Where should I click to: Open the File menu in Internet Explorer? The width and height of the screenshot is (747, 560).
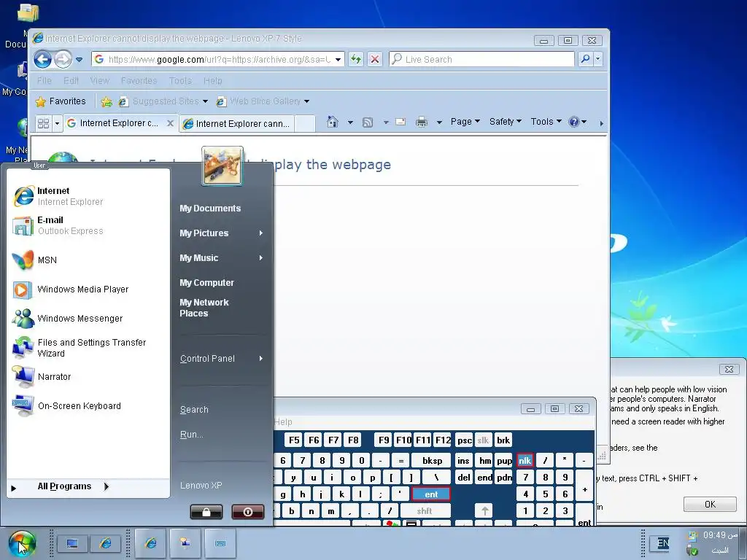[x=44, y=80]
